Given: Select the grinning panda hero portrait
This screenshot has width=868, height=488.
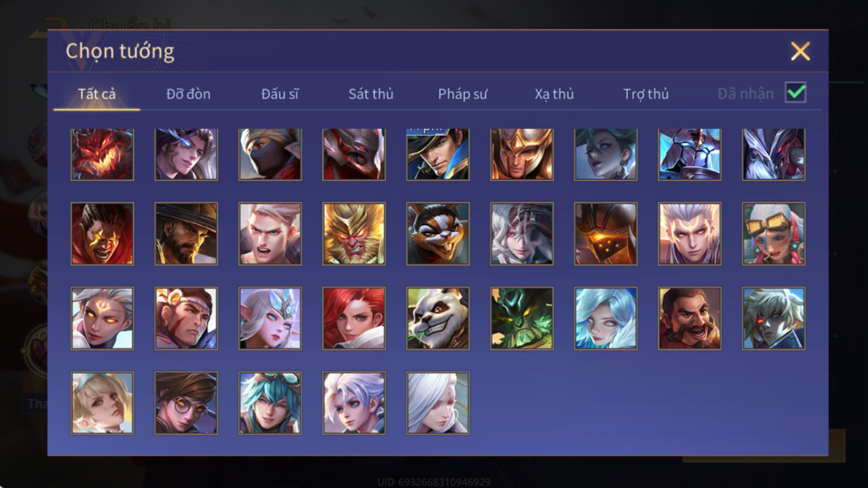Looking at the screenshot, I should pyautogui.click(x=438, y=319).
